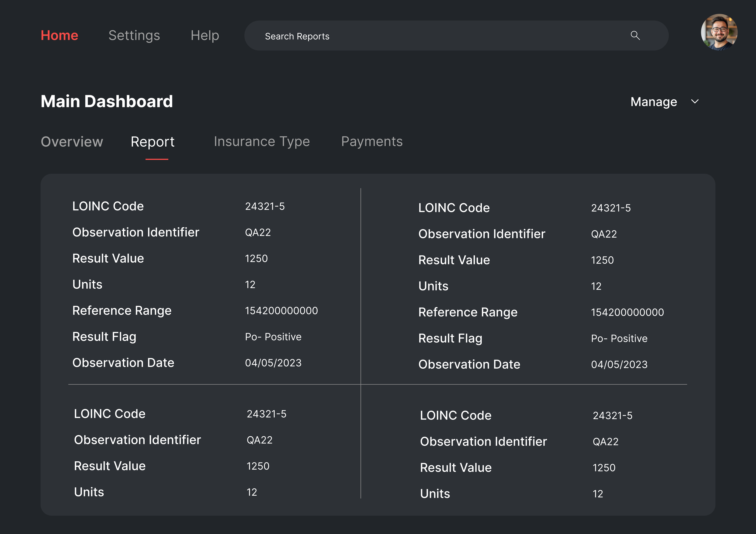This screenshot has width=756, height=534.
Task: Click top-right Observation Date label
Action: (x=469, y=365)
